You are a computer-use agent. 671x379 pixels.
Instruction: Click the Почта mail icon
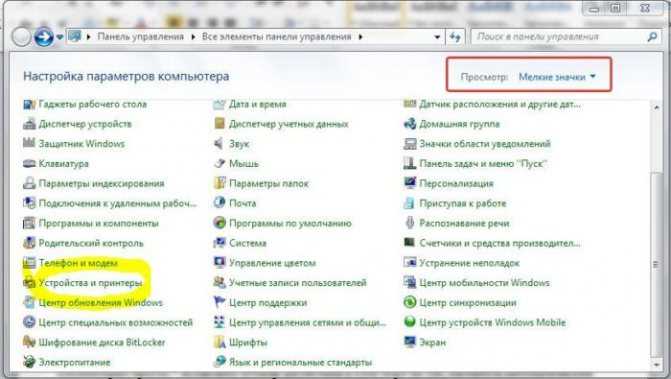click(219, 203)
